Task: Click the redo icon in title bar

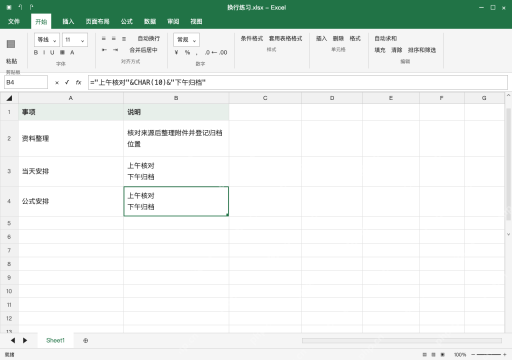Action: coord(31,7)
